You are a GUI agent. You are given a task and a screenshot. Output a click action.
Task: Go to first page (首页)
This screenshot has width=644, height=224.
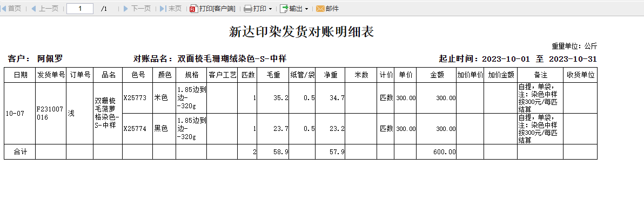pyautogui.click(x=11, y=8)
